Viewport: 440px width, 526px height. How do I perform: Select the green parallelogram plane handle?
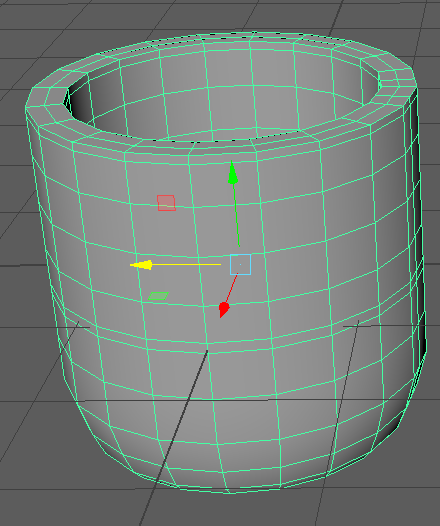tap(158, 296)
